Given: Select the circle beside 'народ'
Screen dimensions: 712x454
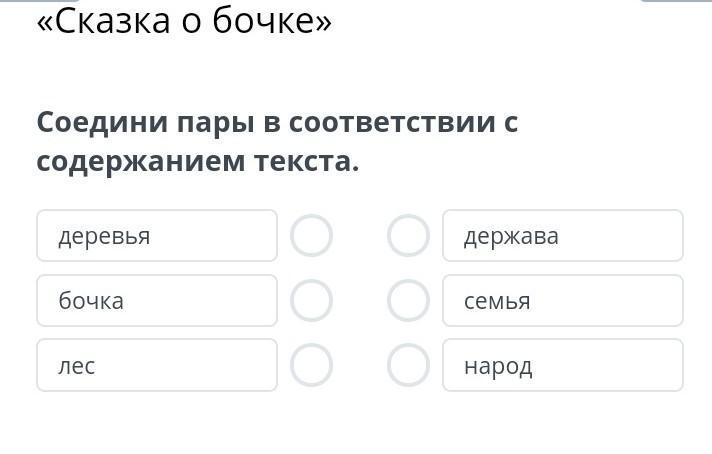Looking at the screenshot, I should pyautogui.click(x=408, y=365).
